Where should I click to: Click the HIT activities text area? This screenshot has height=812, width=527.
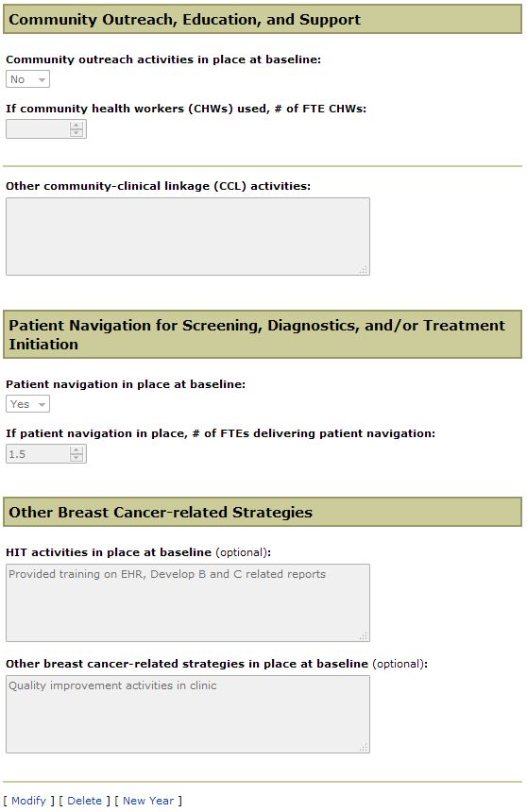[x=188, y=602]
